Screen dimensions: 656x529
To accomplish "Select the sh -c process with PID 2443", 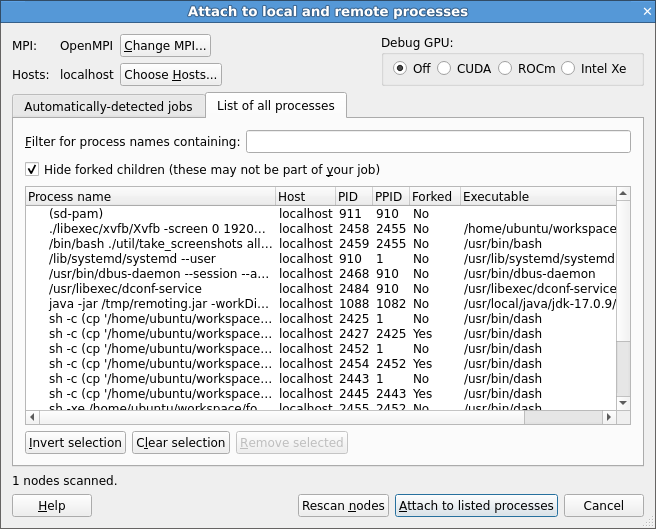I will pos(321,379).
